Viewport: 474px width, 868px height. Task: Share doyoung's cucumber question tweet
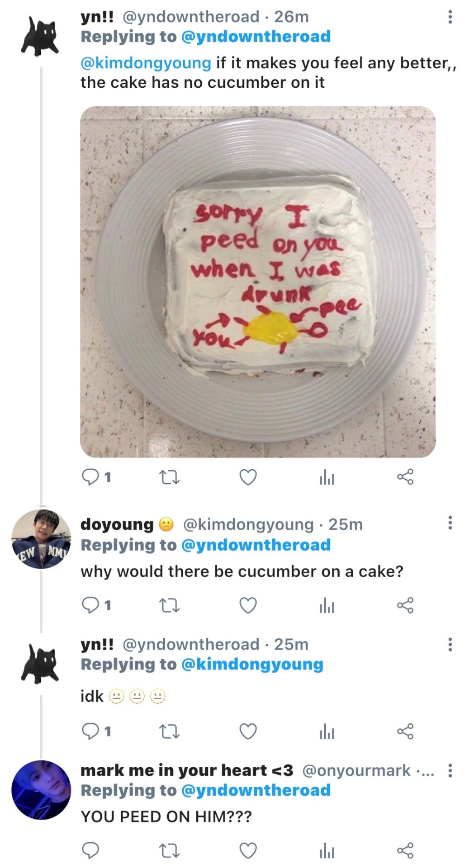click(405, 605)
